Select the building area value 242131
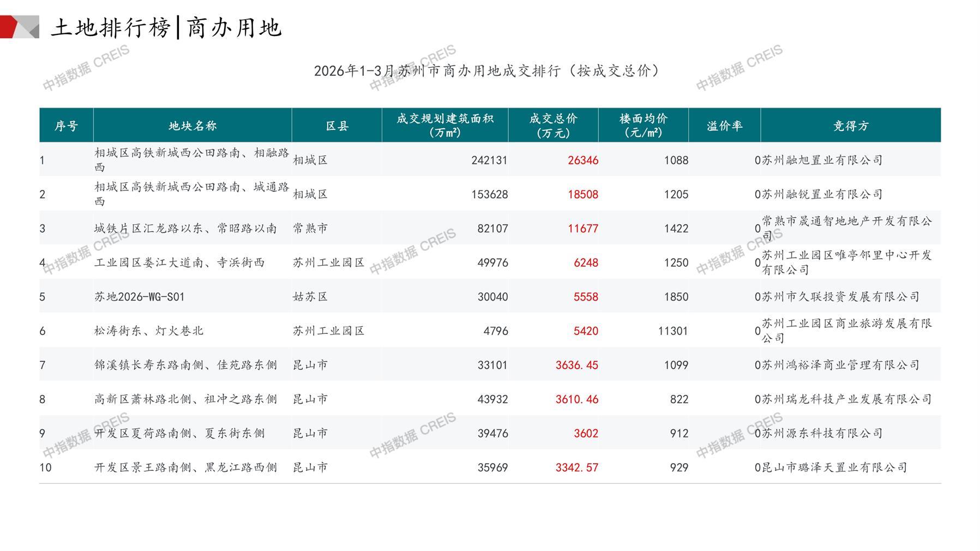 click(x=489, y=160)
